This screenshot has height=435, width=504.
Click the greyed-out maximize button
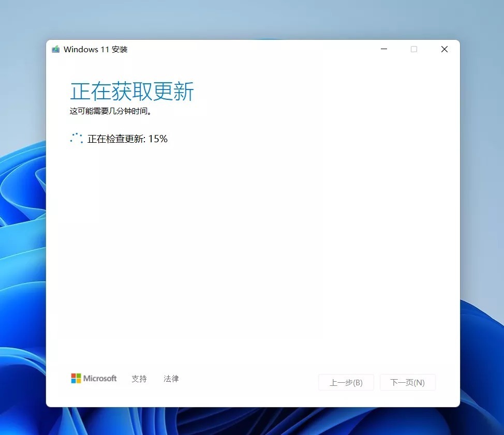click(414, 49)
